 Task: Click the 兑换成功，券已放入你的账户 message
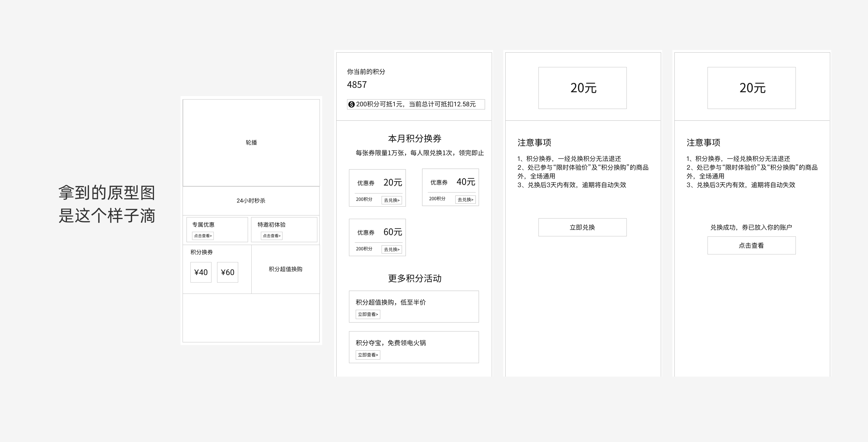click(751, 227)
